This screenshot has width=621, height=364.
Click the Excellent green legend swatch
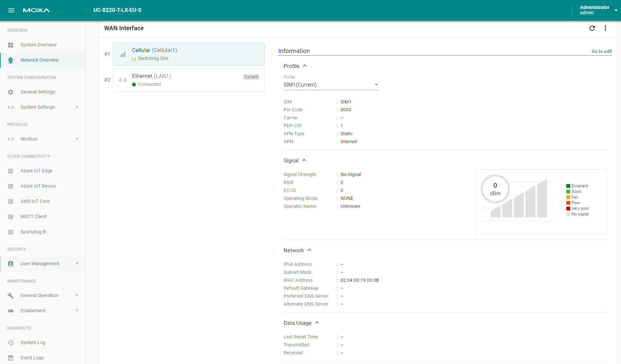568,186
